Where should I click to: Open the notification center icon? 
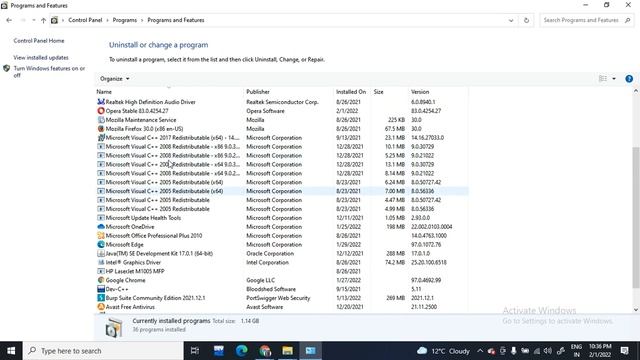pos(624,351)
